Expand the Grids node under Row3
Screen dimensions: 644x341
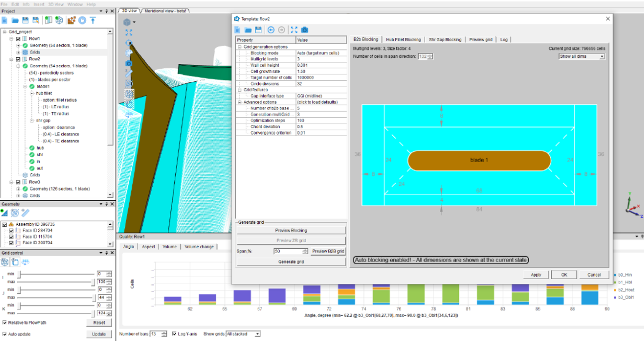pyautogui.click(x=19, y=195)
